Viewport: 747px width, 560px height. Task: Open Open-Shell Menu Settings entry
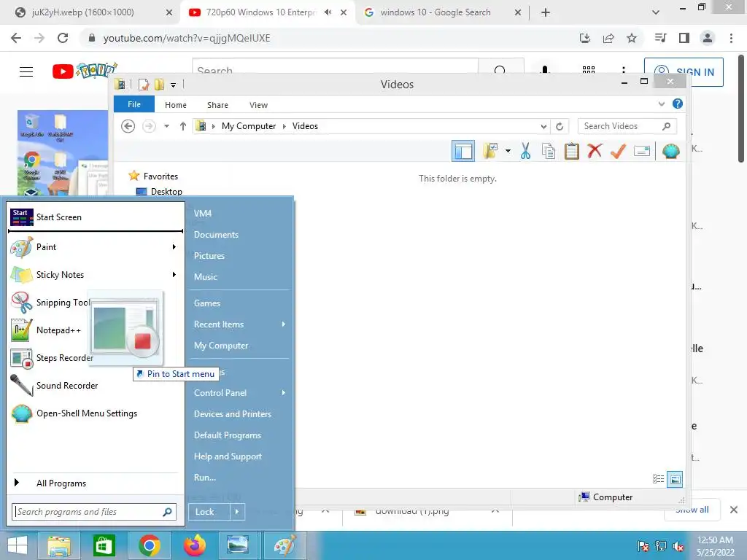[x=96, y=413]
